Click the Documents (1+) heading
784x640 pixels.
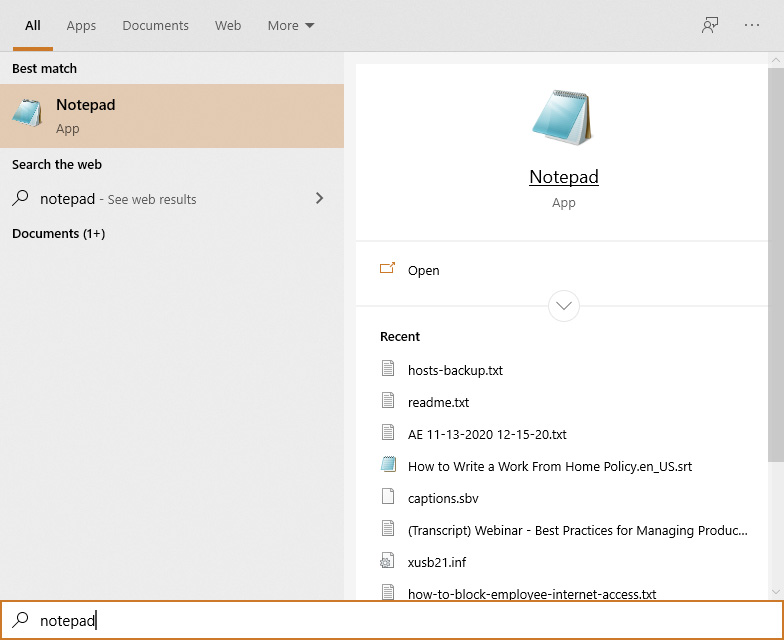[58, 234]
